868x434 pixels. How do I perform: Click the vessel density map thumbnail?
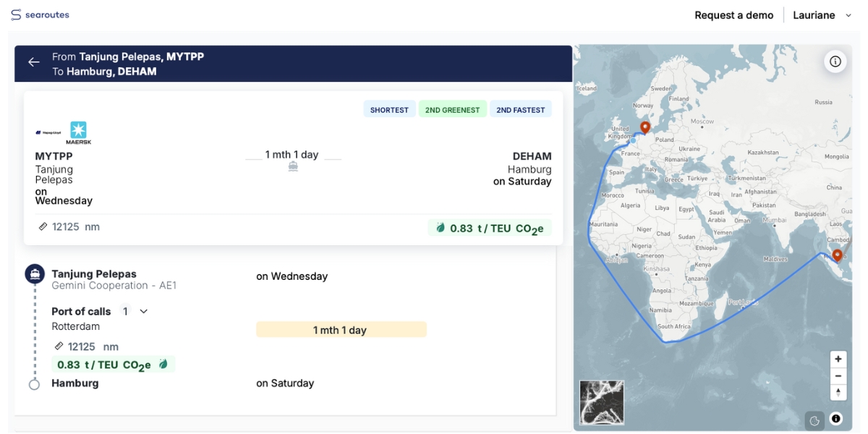pyautogui.click(x=602, y=402)
